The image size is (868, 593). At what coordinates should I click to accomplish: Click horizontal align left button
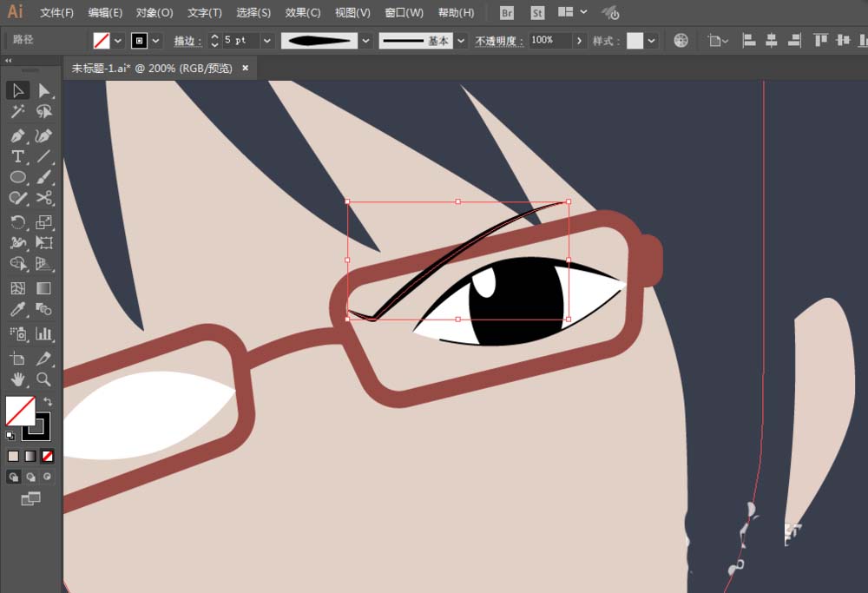[x=749, y=41]
